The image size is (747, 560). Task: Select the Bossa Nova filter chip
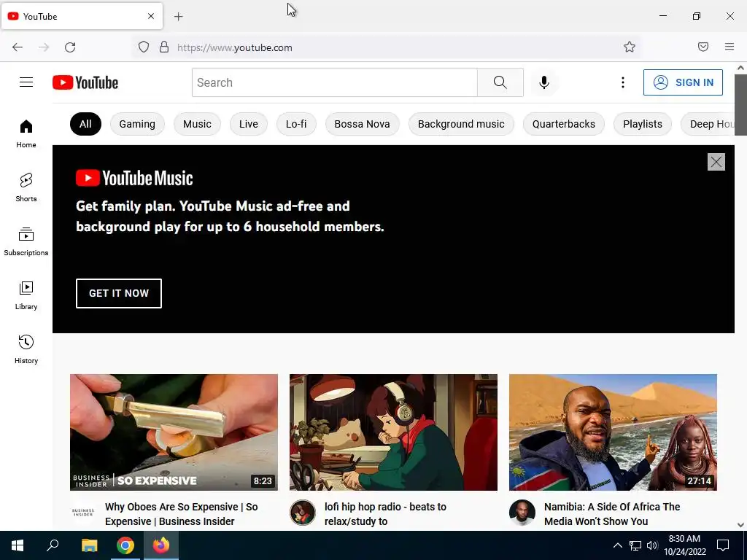[x=362, y=124]
